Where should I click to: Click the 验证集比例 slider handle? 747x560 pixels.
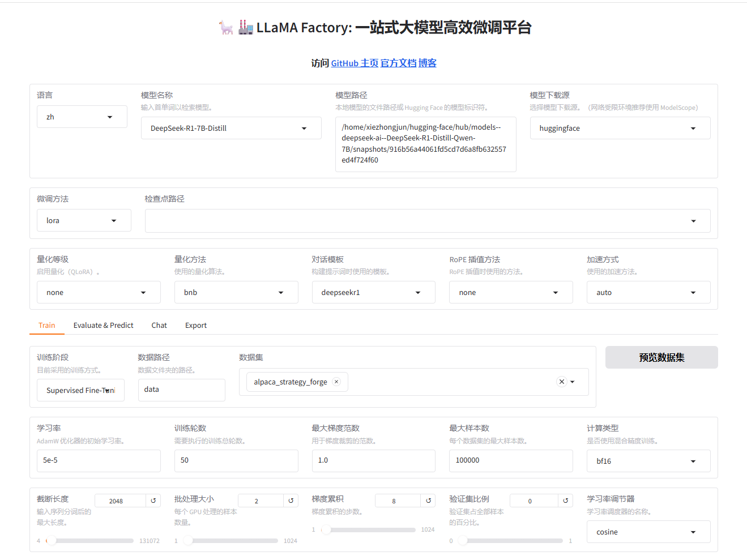tap(463, 540)
